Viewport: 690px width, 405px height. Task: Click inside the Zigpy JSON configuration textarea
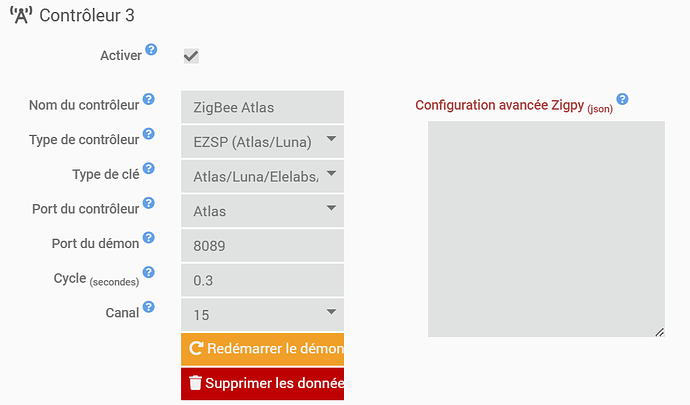[x=546, y=229]
